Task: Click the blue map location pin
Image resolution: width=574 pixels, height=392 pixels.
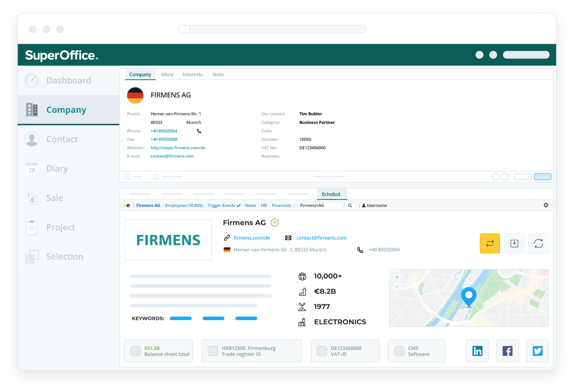Action: (469, 297)
